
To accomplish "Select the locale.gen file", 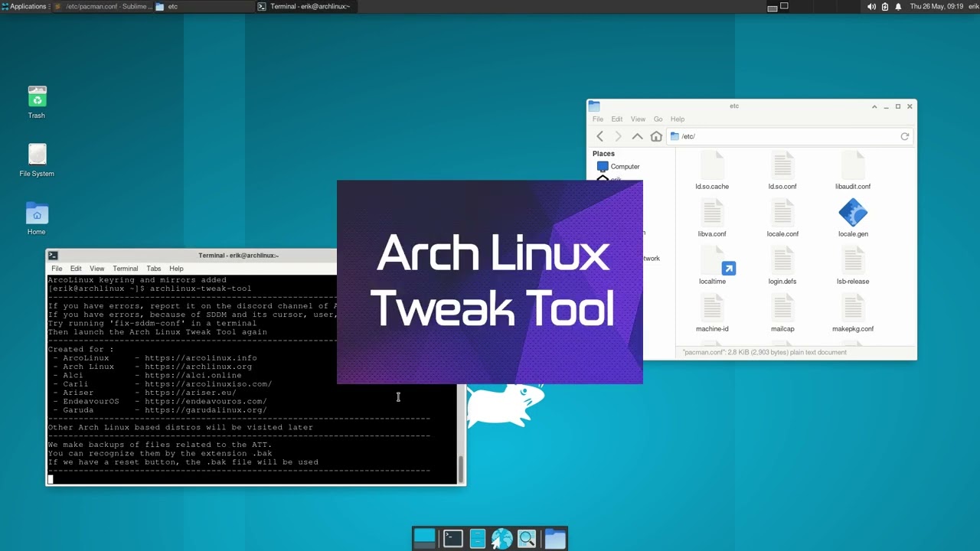I will click(x=853, y=219).
